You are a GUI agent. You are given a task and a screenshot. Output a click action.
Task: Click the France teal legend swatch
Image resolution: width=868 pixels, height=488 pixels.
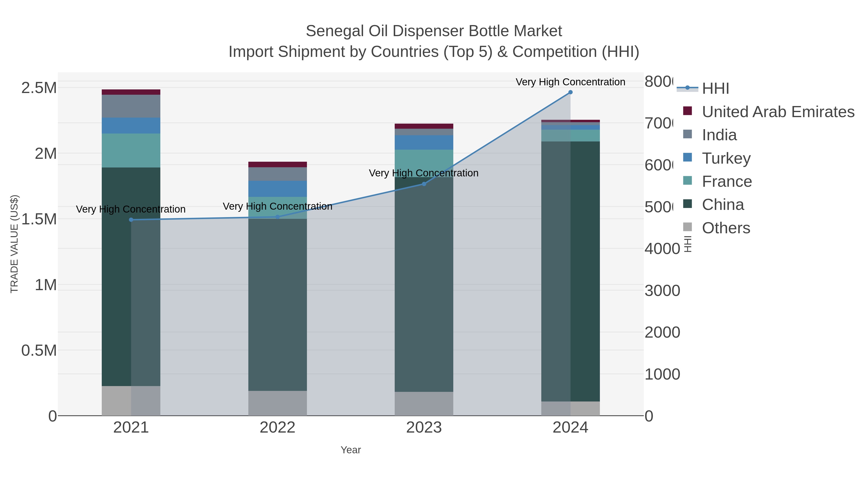(687, 180)
